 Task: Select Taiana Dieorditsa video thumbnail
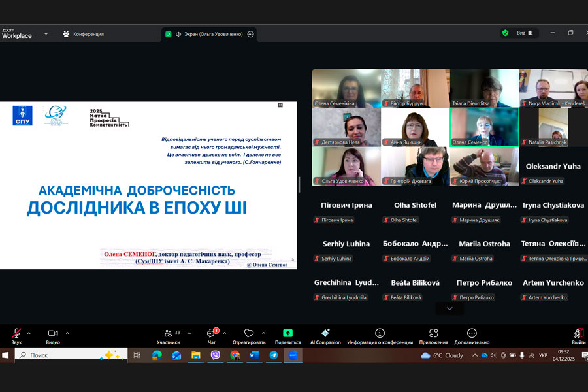click(x=485, y=89)
